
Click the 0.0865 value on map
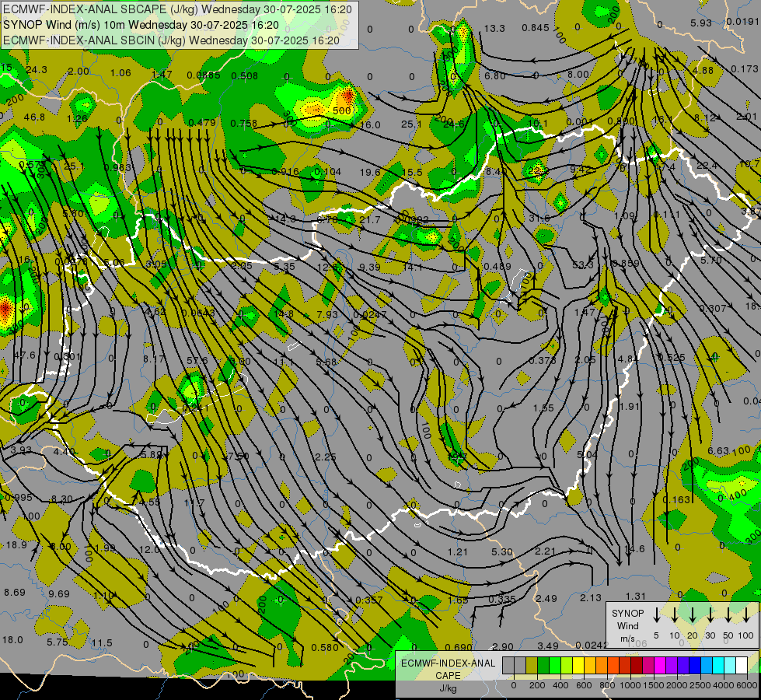pos(204,75)
